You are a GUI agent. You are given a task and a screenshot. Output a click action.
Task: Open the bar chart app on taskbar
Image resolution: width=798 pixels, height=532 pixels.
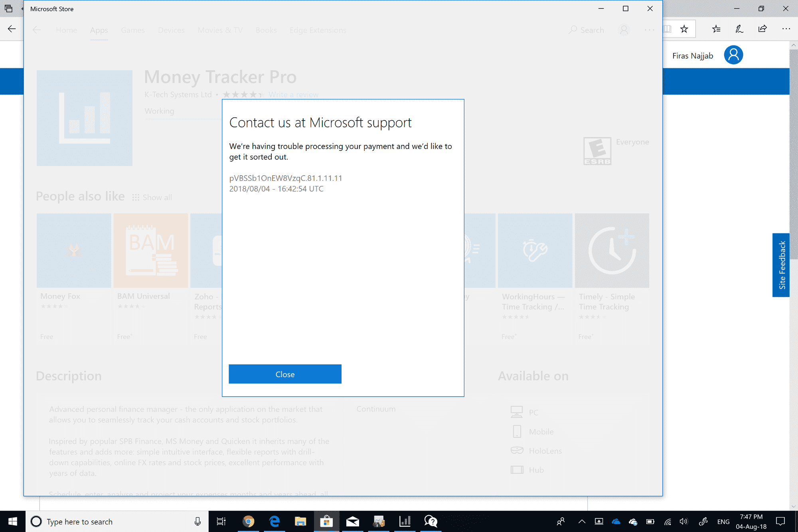(x=405, y=521)
